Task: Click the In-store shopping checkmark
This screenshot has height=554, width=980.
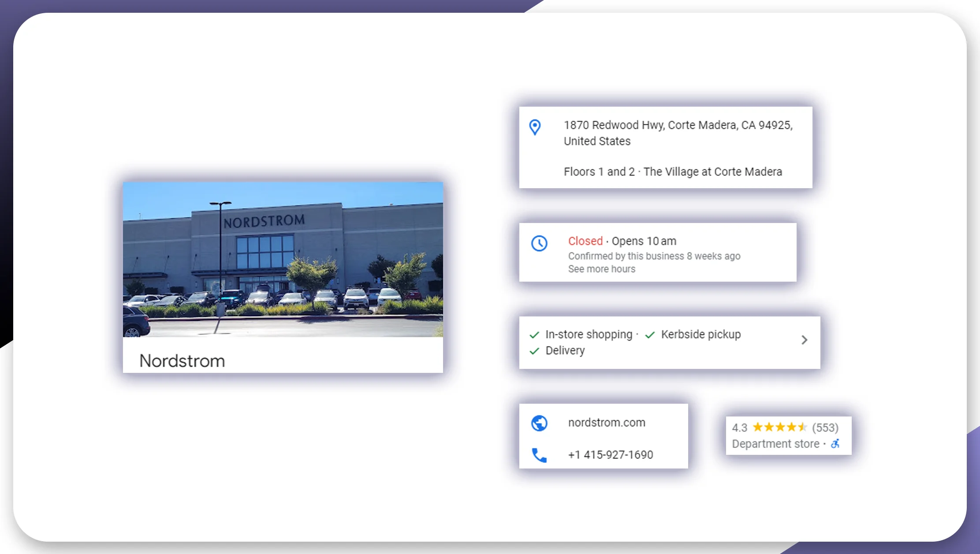Action: point(534,335)
